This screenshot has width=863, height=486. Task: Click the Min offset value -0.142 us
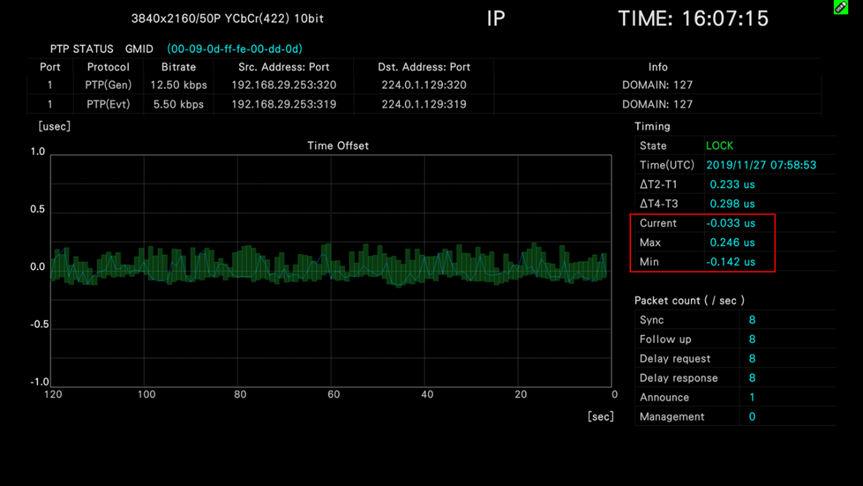730,262
